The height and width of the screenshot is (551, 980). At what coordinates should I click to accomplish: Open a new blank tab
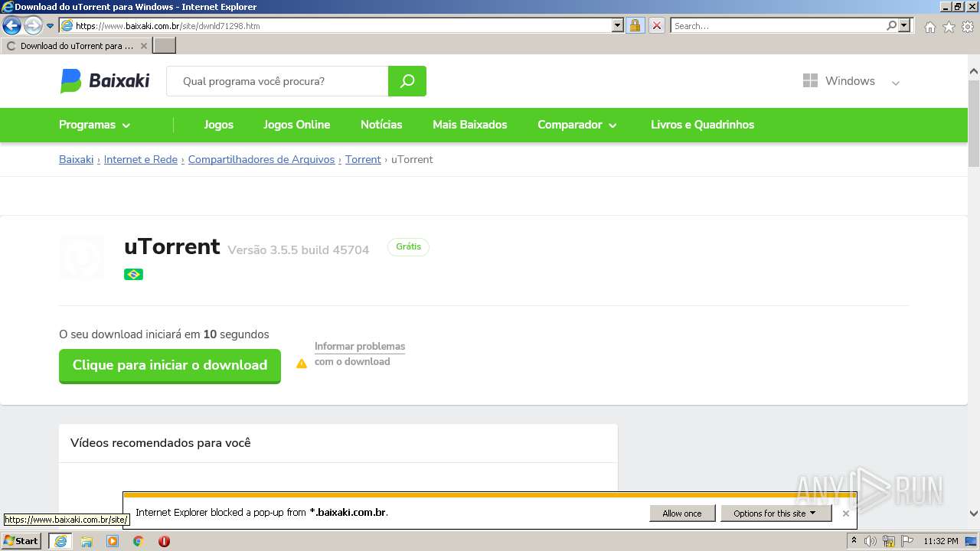click(x=165, y=46)
